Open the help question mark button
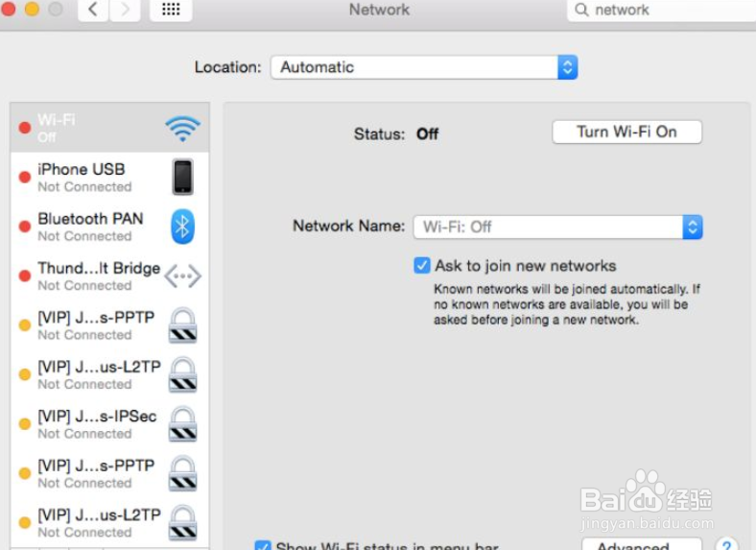 pos(726,544)
